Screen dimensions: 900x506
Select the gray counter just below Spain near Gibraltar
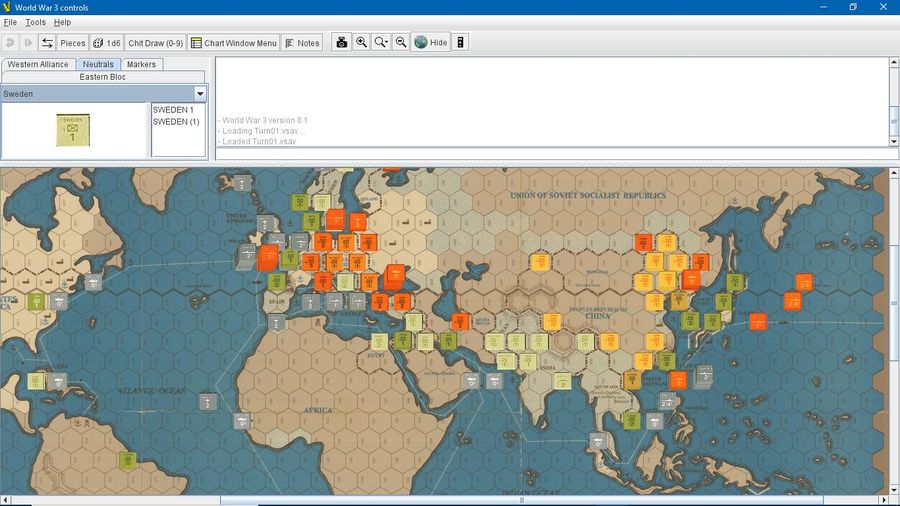276,322
